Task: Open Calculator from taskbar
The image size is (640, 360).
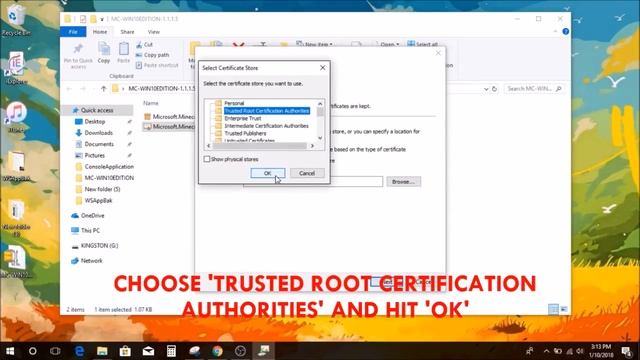Action: click(x=171, y=351)
